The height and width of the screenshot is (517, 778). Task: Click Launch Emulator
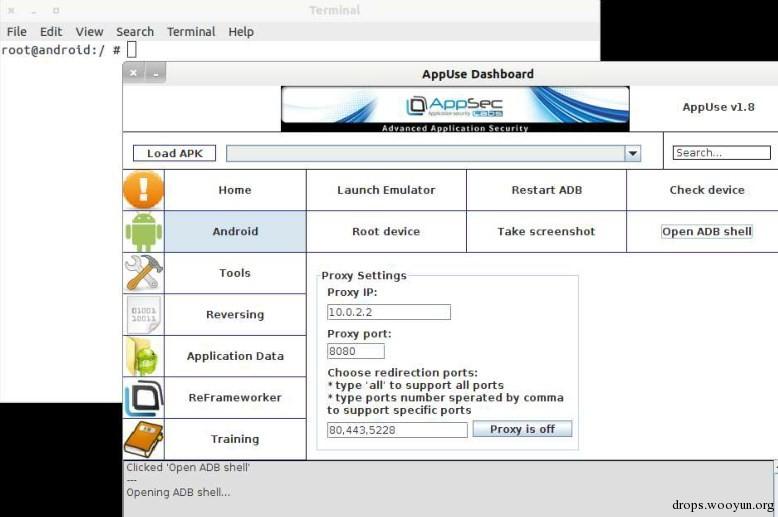386,190
